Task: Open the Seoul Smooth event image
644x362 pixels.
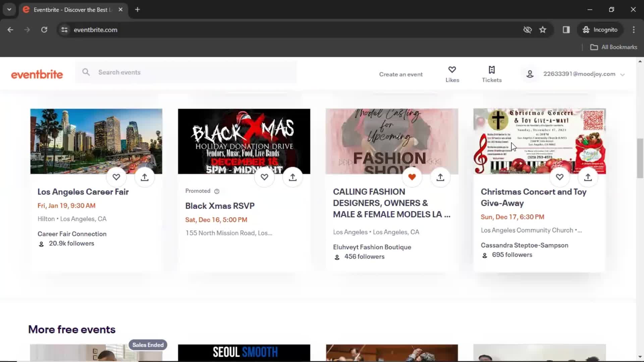Action: click(244, 353)
